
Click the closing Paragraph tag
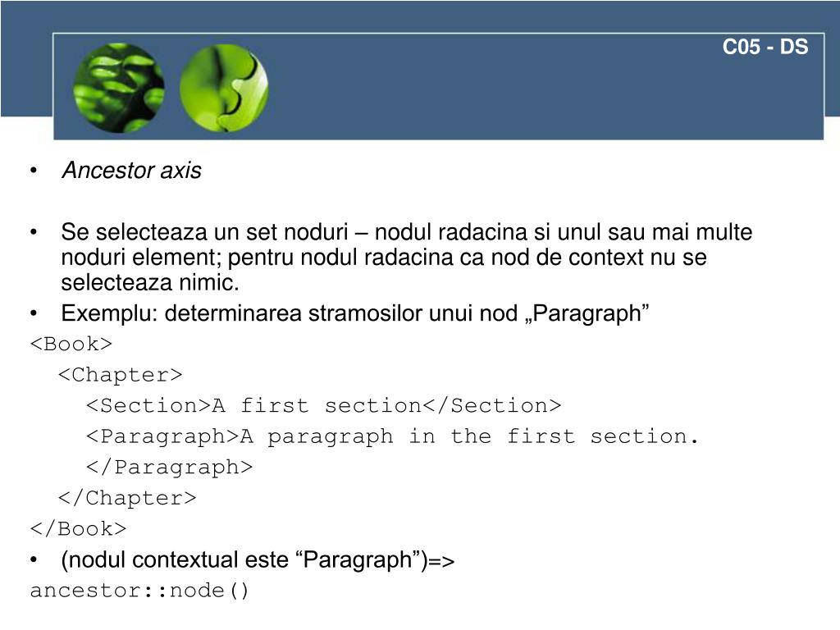(169, 467)
